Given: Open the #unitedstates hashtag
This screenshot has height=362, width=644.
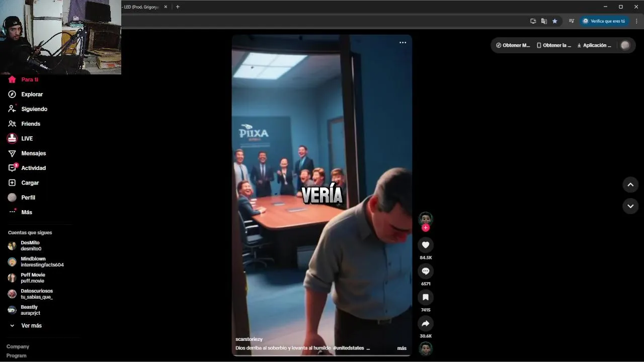Looking at the screenshot, I should 348,348.
